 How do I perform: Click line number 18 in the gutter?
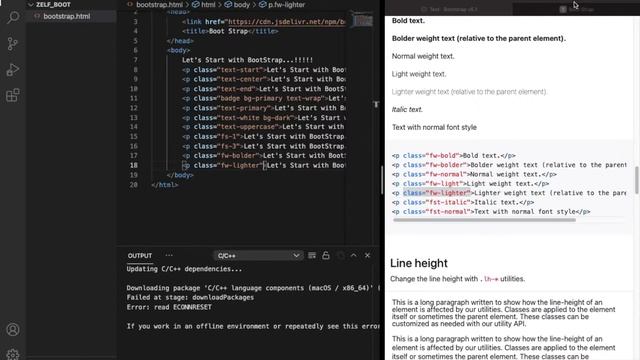pyautogui.click(x=134, y=165)
